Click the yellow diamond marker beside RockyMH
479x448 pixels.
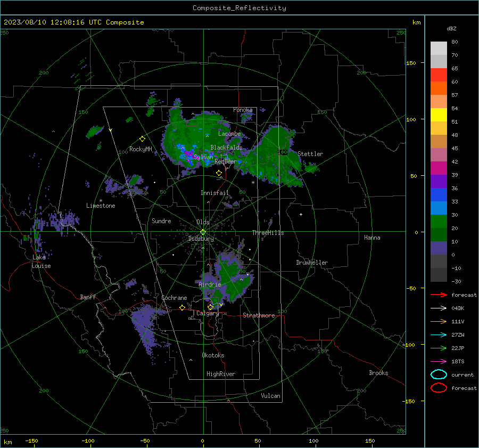(142, 139)
